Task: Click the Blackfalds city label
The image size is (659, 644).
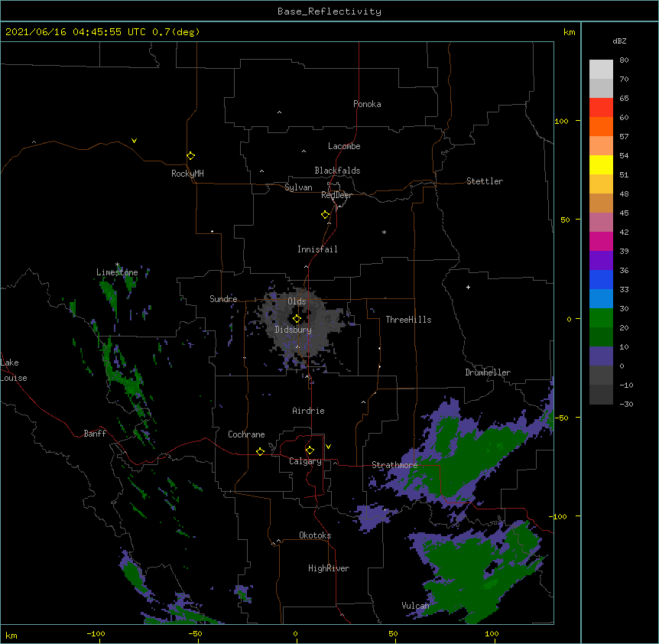Action: tap(337, 171)
